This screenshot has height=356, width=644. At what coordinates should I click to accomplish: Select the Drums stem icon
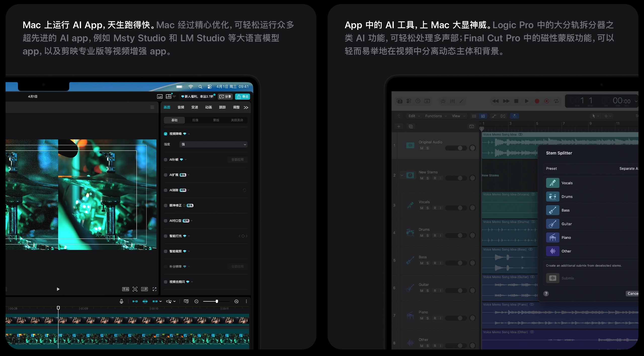(x=552, y=197)
